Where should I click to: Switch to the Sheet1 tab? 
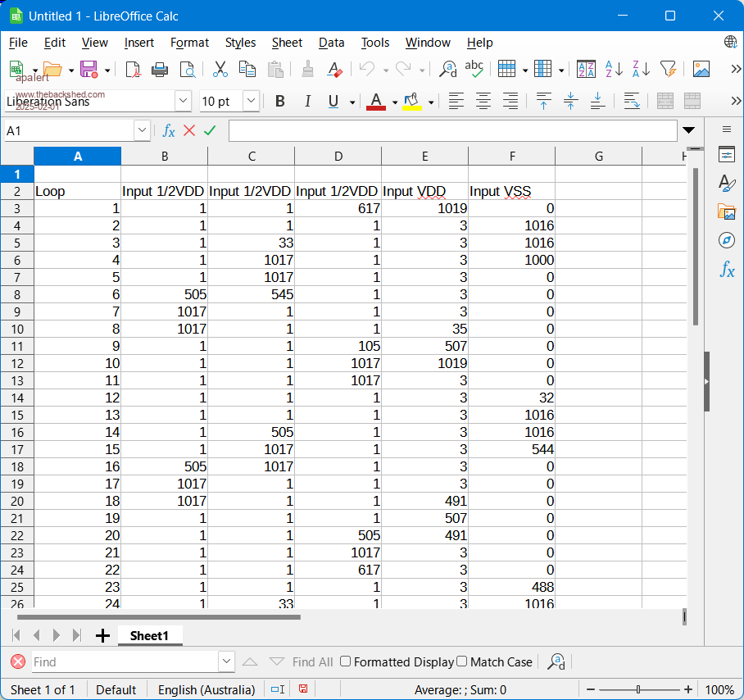click(149, 635)
